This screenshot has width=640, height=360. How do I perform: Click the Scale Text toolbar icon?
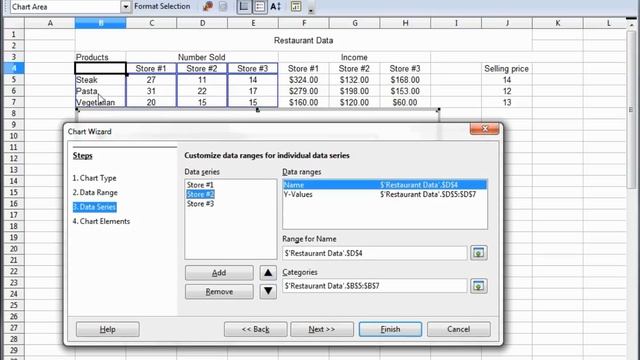(x=276, y=6)
